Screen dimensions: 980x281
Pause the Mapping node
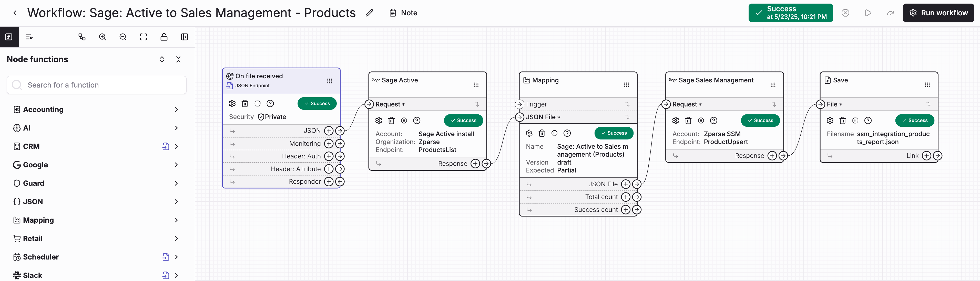555,133
